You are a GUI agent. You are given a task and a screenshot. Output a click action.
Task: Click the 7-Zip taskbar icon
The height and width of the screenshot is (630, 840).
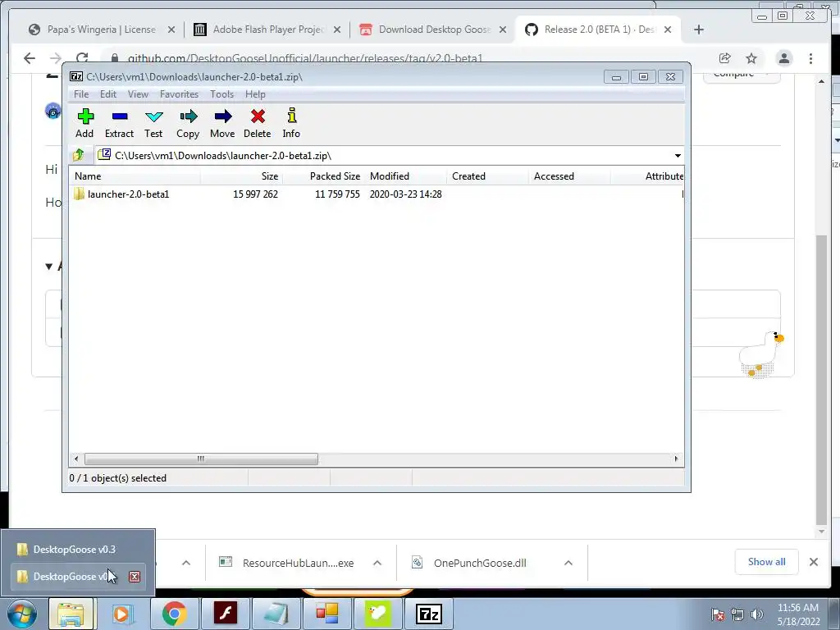428,614
